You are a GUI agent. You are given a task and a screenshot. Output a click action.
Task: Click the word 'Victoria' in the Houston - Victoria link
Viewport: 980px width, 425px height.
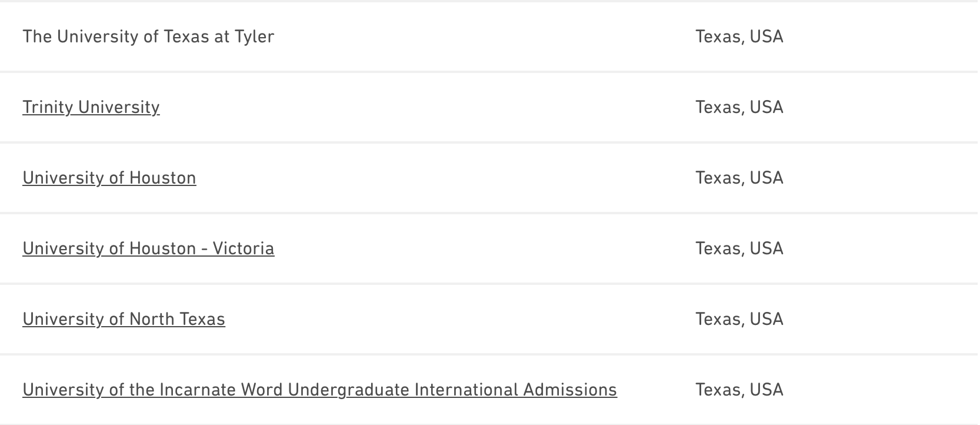(x=244, y=248)
